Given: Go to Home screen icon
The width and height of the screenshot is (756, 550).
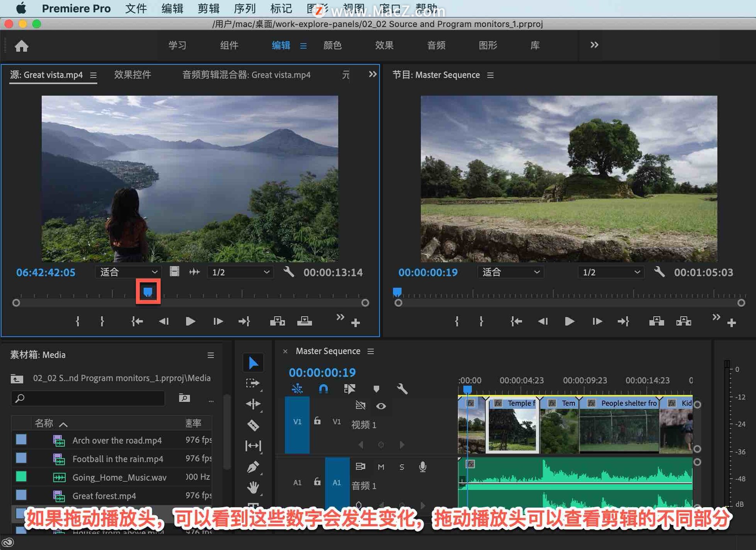Looking at the screenshot, I should [x=22, y=46].
